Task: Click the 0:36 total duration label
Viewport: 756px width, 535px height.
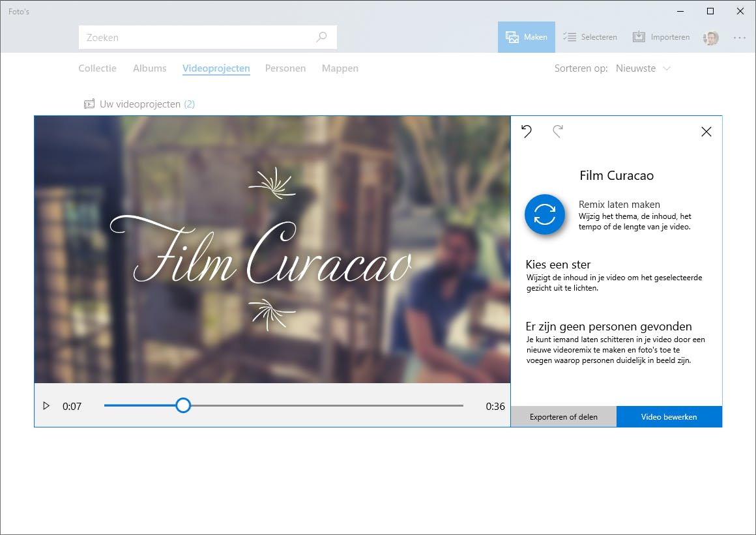Action: [x=495, y=407]
